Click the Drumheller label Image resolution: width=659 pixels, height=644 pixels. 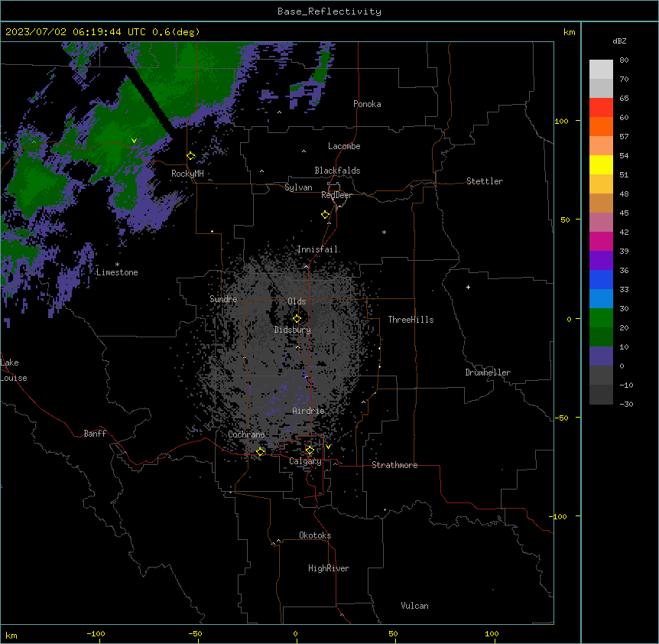488,372
